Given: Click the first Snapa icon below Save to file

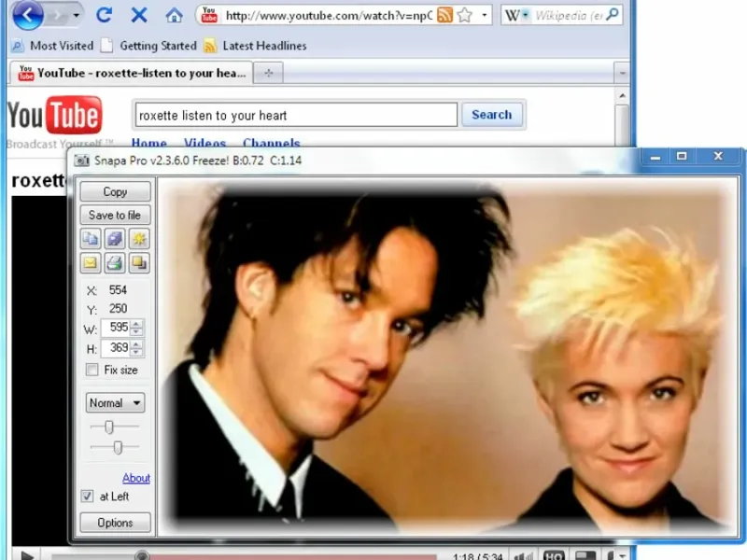Looking at the screenshot, I should click(91, 239).
